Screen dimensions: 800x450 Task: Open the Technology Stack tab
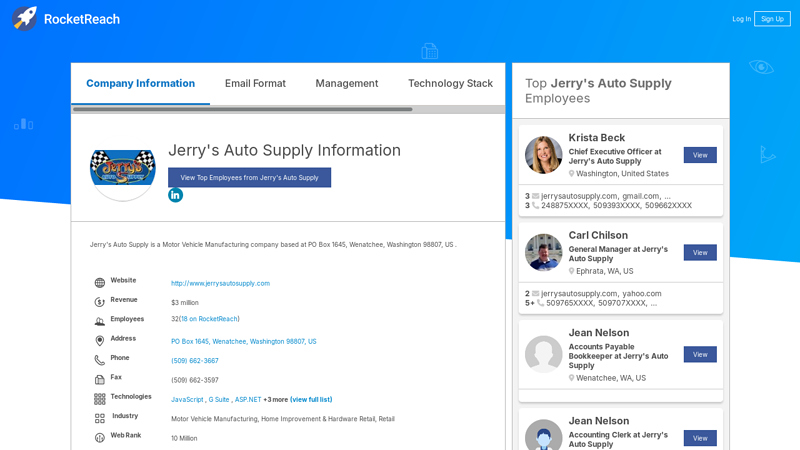coord(450,84)
